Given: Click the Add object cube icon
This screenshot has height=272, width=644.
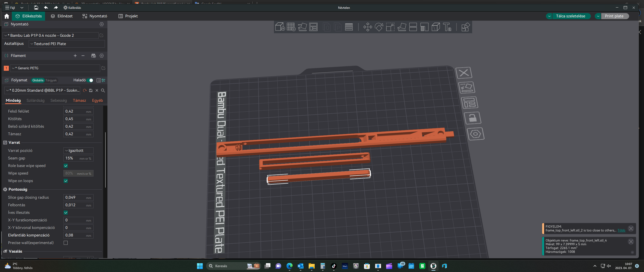Looking at the screenshot, I should tap(280, 27).
